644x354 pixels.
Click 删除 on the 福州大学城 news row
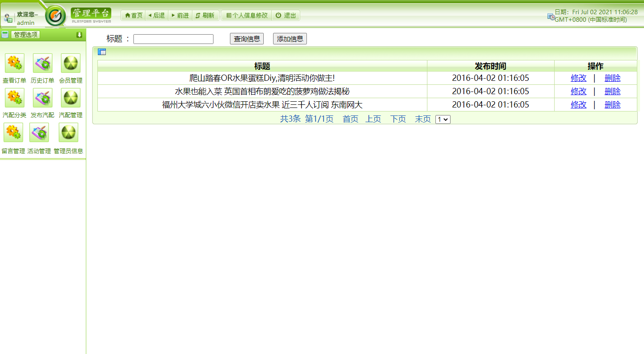click(612, 104)
